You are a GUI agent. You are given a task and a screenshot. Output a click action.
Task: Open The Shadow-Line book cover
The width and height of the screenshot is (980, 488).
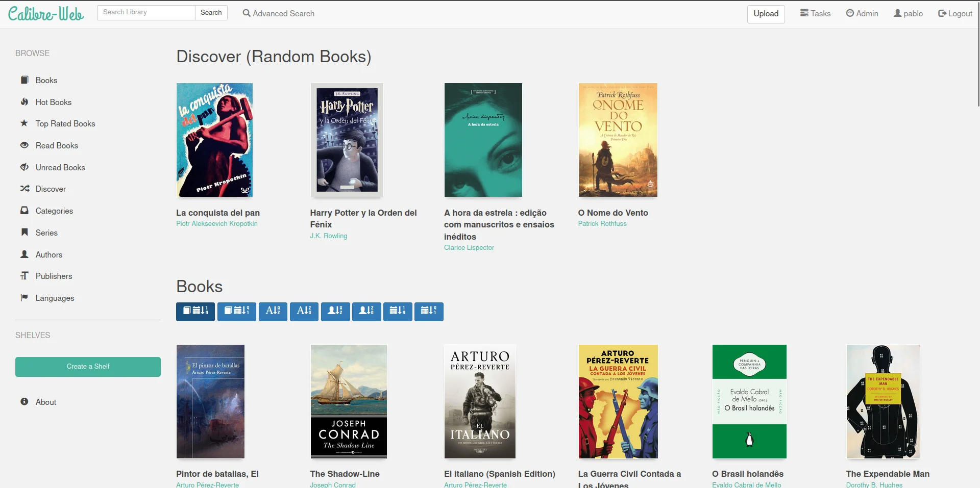[x=349, y=401]
